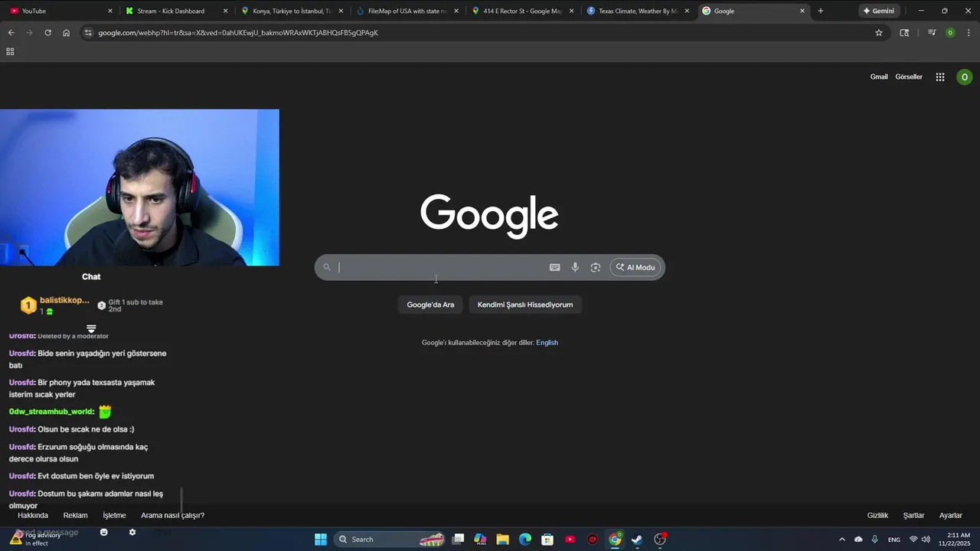Open Chrome three-dot menu
980x551 pixels.
(969, 33)
